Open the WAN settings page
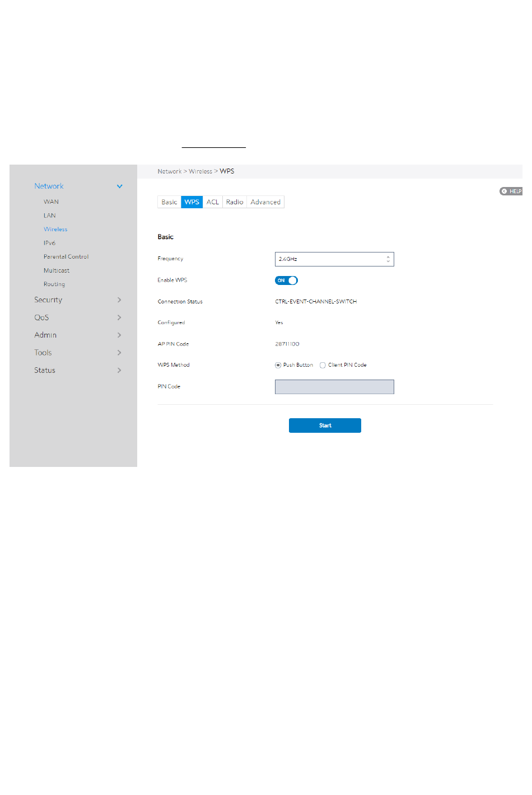Viewport: 532px width, 795px height. (51, 202)
